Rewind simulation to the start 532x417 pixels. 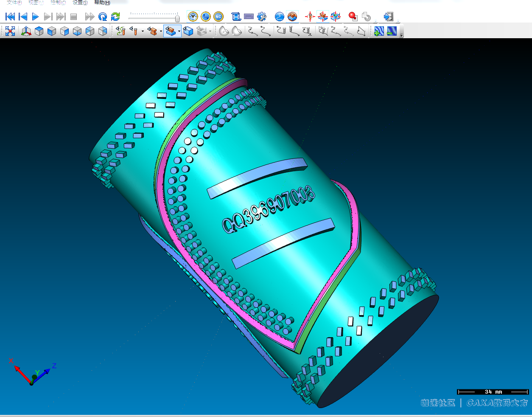pos(10,17)
